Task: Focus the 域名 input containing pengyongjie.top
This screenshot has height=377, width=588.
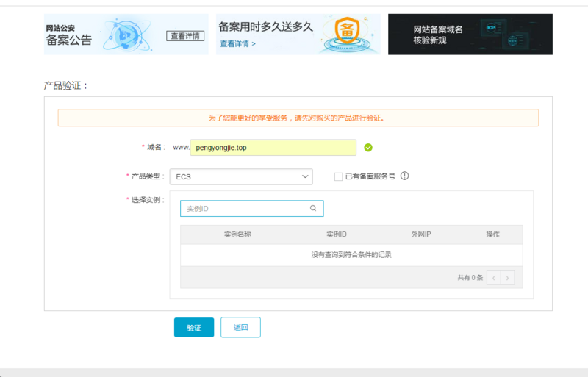Action: pos(273,148)
